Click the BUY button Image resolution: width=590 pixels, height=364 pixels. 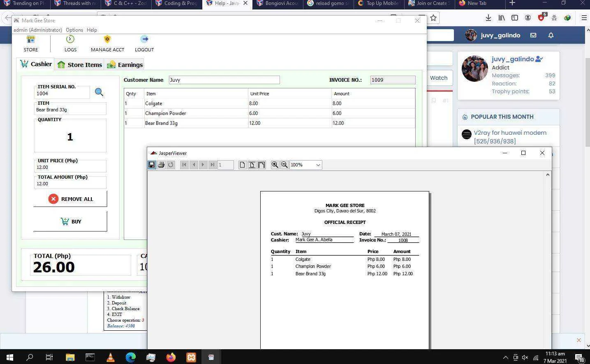(x=70, y=221)
